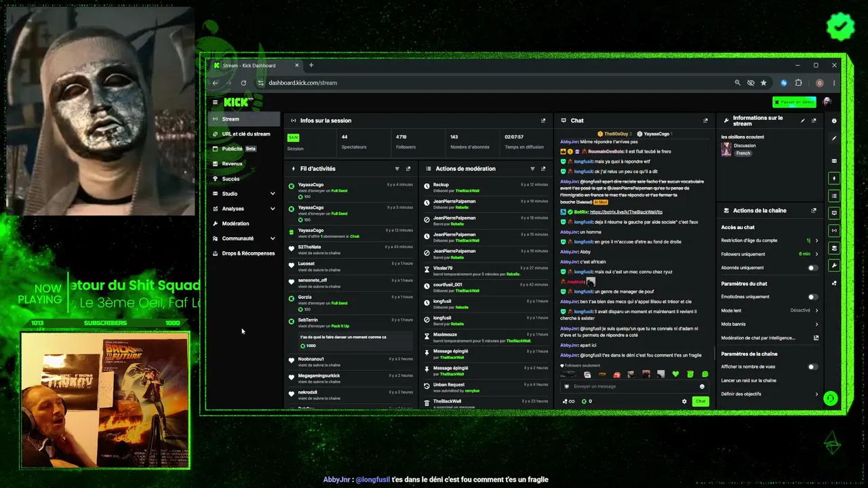Image resolution: width=868 pixels, height=488 pixels.
Task: Open Modération page in sidebar
Action: tap(244, 224)
